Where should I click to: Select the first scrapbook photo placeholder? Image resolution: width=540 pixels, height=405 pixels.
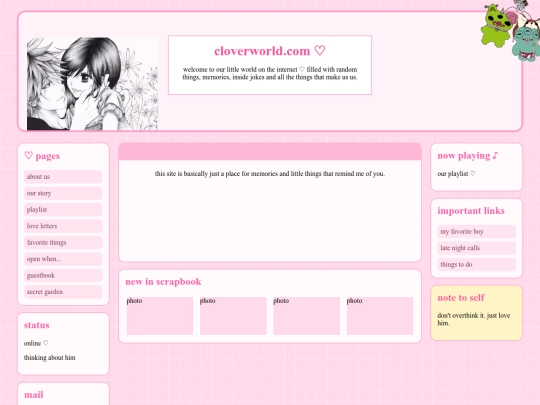click(x=160, y=316)
